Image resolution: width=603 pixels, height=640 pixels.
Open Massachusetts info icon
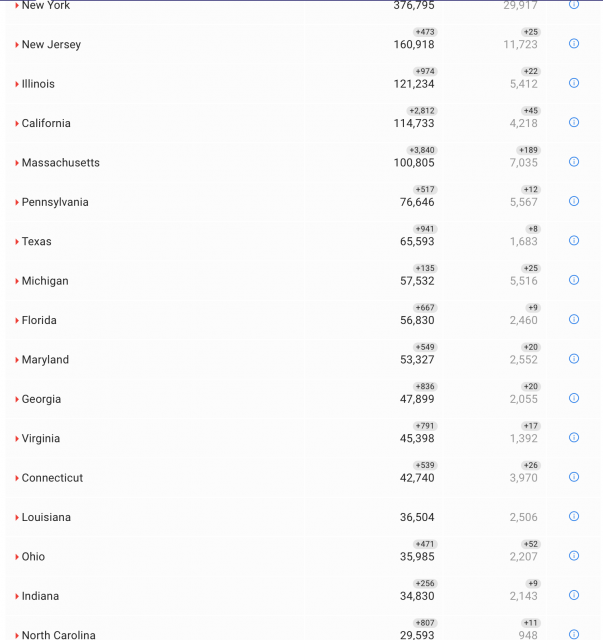574,162
